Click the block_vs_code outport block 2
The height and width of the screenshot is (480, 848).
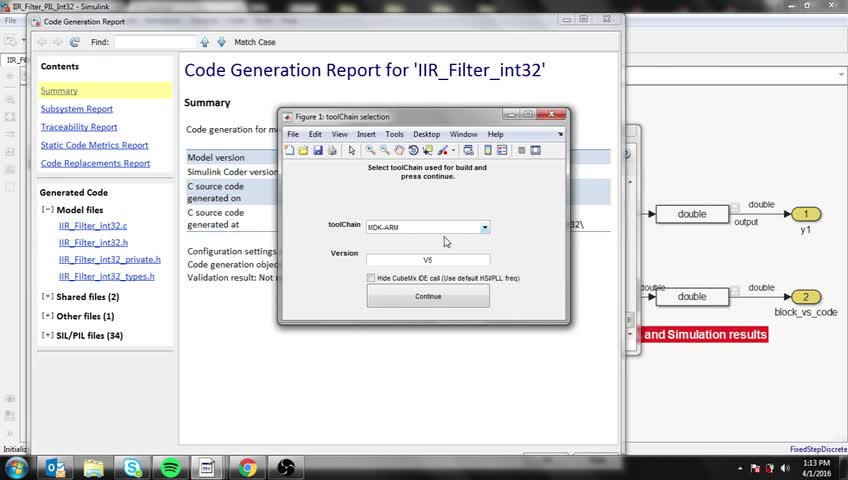point(806,297)
